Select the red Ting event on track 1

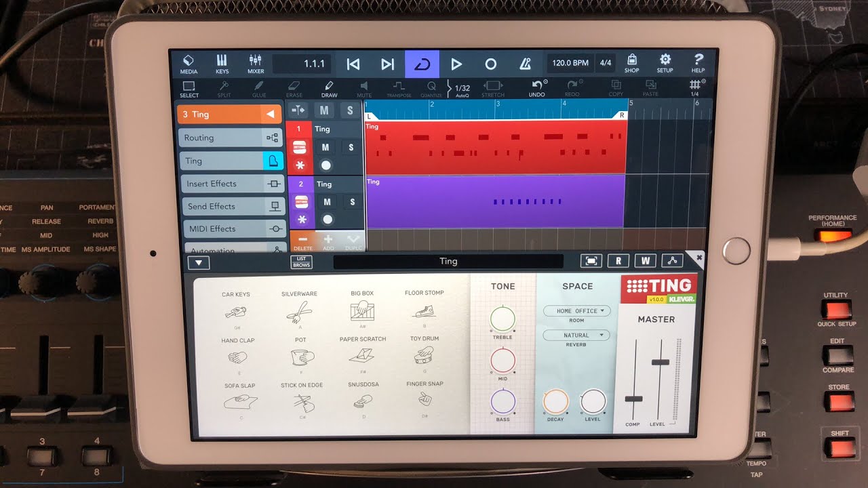click(495, 147)
